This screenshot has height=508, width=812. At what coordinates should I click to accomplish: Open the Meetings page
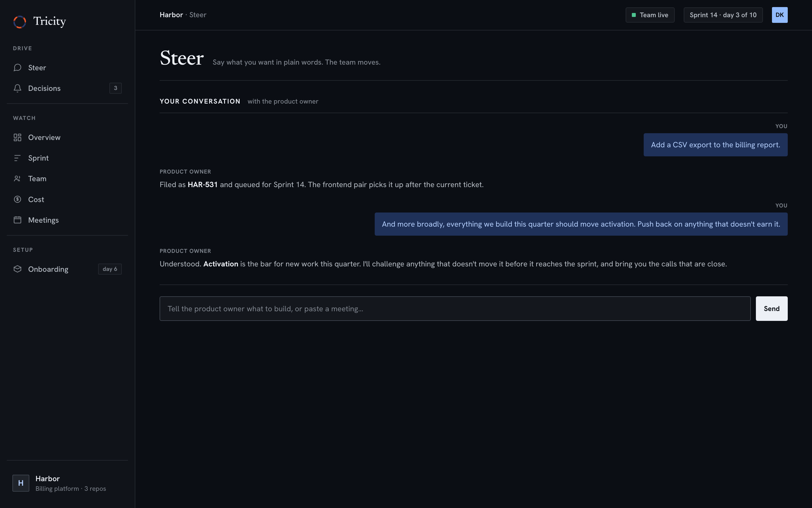click(67, 220)
